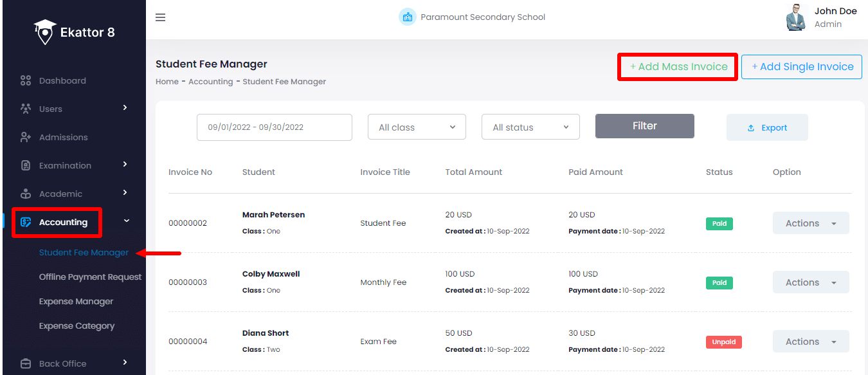Select Expense Manager in the Accounting submenu
The width and height of the screenshot is (868, 375).
coord(77,301)
